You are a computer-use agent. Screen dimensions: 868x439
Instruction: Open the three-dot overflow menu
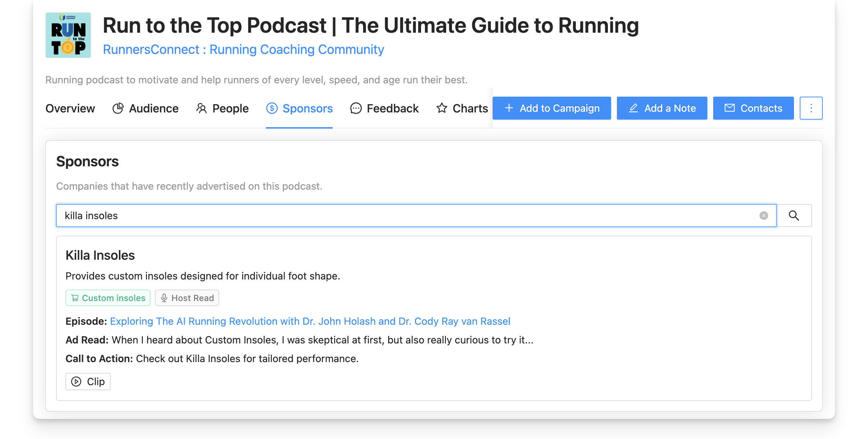811,108
